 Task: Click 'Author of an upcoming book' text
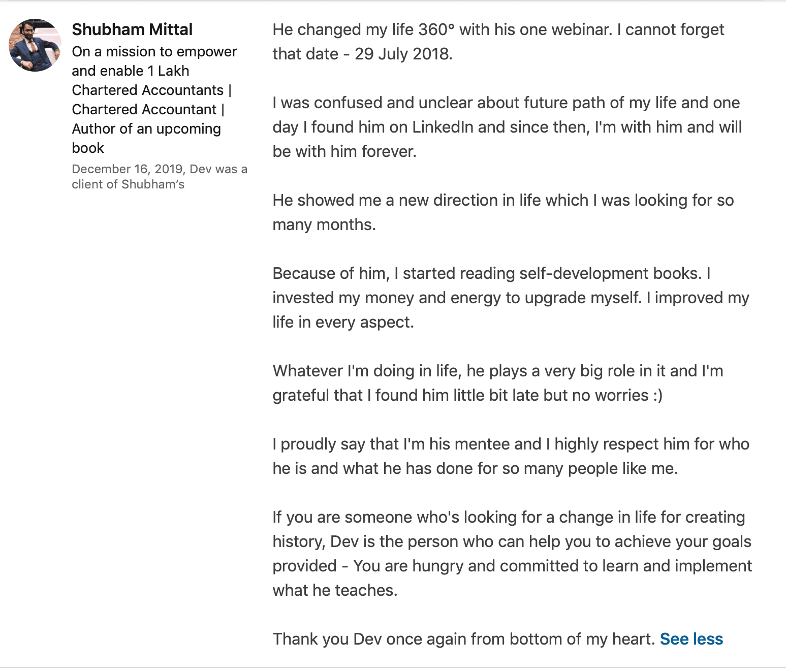click(146, 138)
